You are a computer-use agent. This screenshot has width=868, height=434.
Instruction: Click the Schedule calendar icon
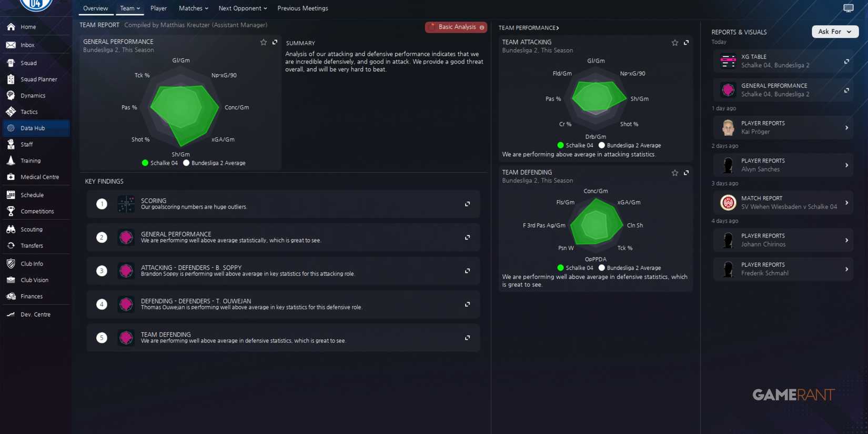click(11, 195)
